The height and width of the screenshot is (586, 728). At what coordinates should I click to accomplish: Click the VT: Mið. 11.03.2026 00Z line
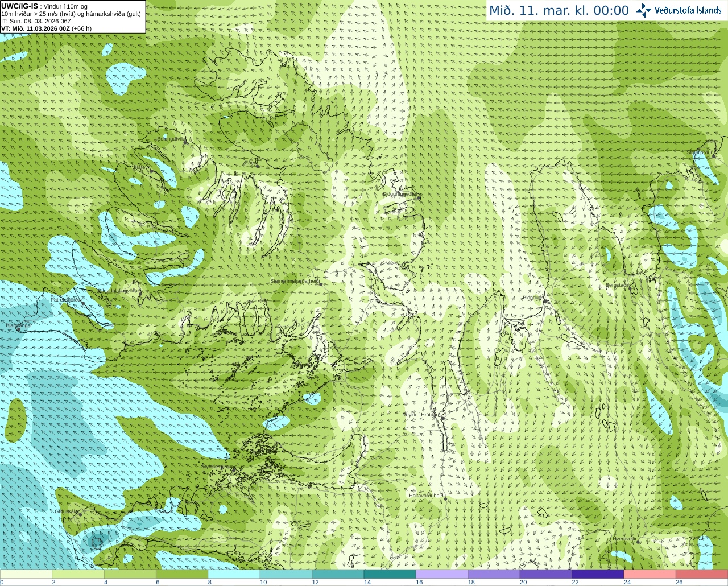tap(47, 28)
